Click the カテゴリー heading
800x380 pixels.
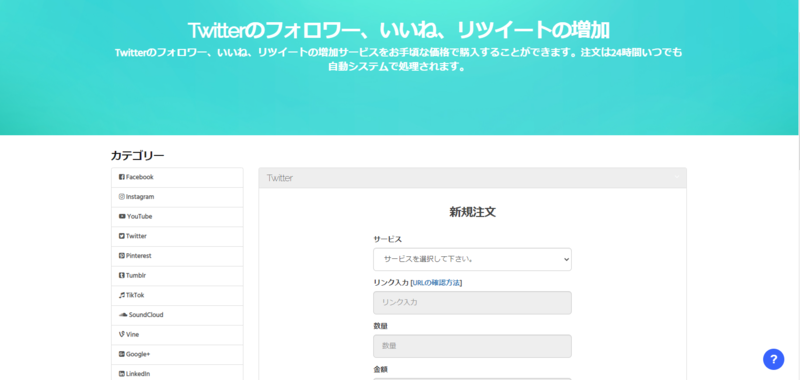[x=137, y=156]
